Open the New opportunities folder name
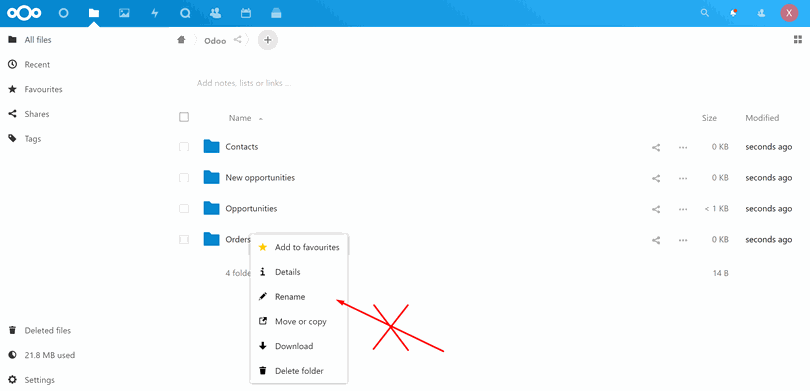Viewport: 810px width, 391px height. (260, 178)
